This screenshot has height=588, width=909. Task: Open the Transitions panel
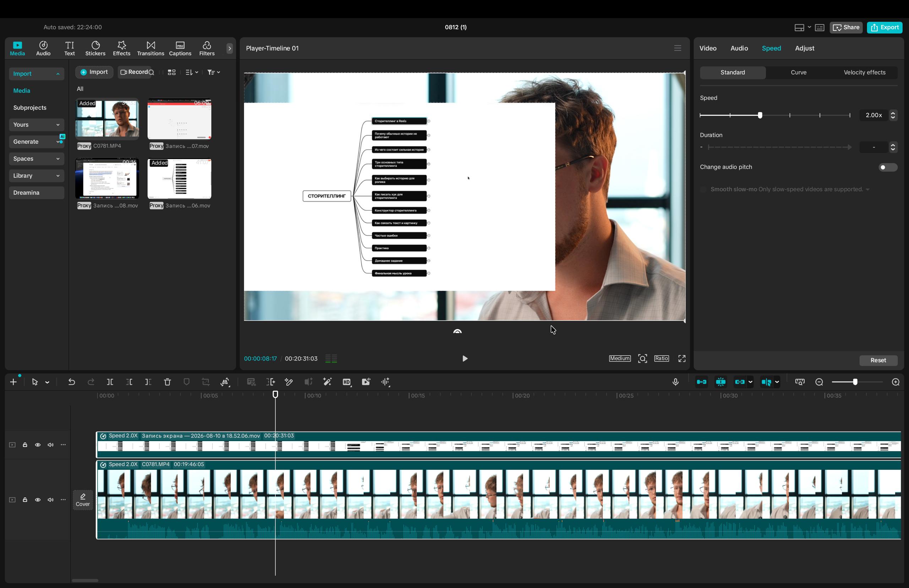pos(151,49)
